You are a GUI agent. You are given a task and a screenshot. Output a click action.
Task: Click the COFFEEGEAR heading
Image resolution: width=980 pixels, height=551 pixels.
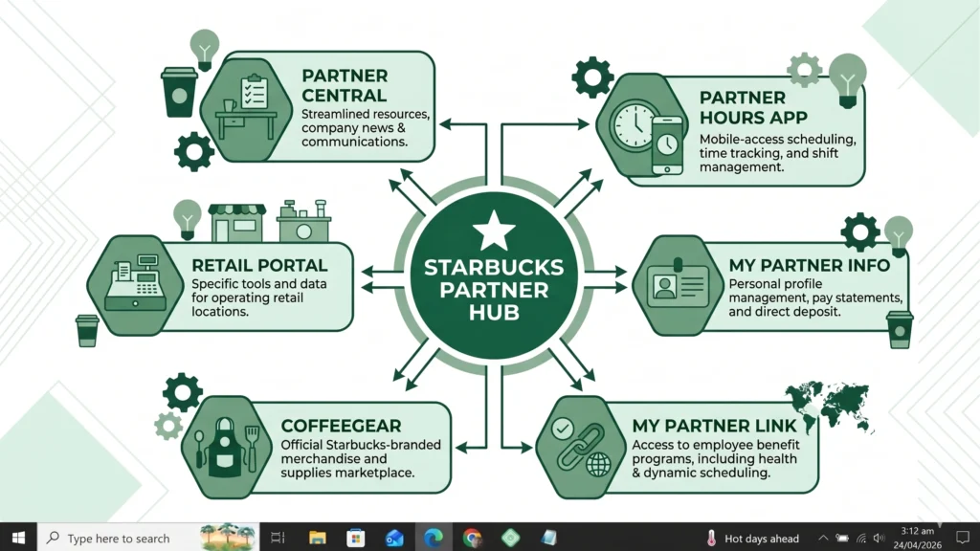point(342,426)
